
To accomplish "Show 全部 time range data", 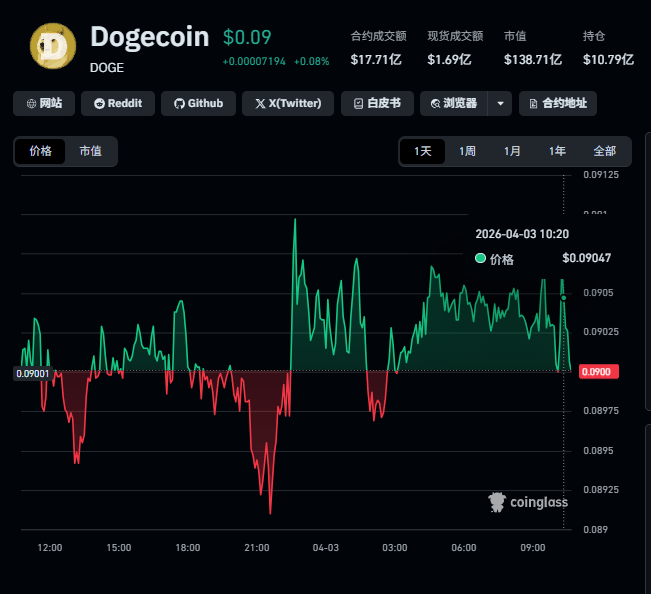I will pyautogui.click(x=605, y=151).
